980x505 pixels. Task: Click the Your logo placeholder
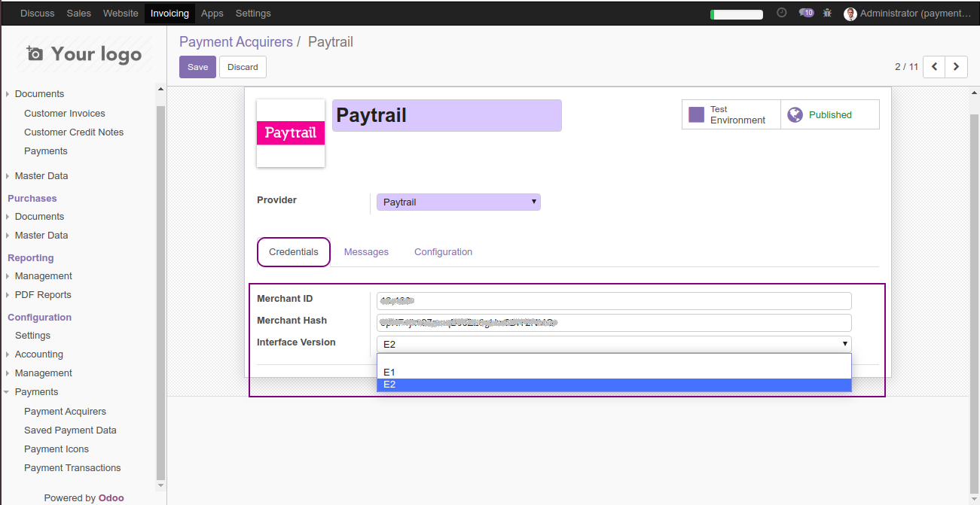coord(84,54)
